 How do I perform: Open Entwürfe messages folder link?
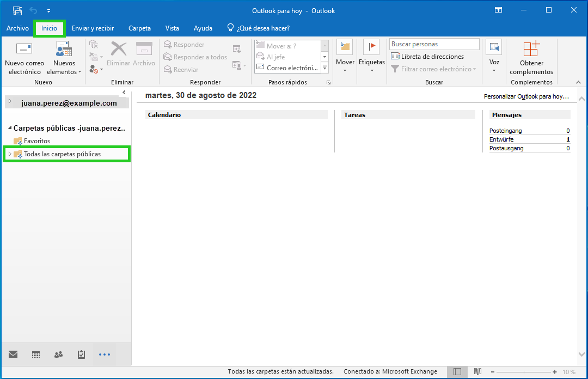(501, 139)
